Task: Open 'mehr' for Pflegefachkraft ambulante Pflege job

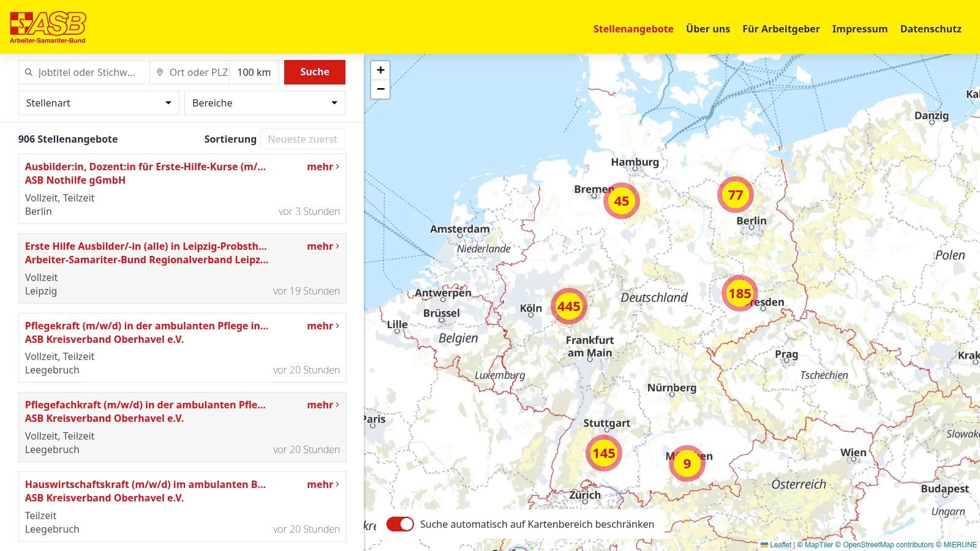Action: [x=323, y=405]
